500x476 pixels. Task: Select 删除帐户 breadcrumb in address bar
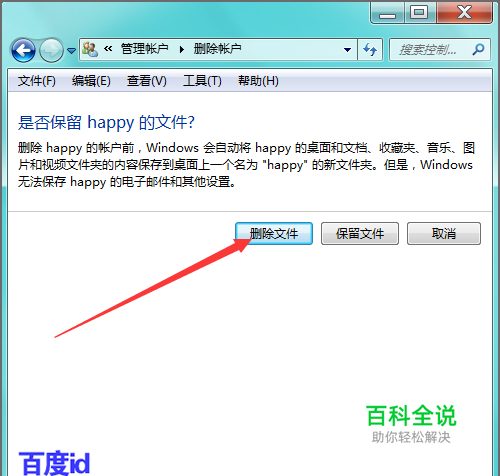click(x=217, y=49)
